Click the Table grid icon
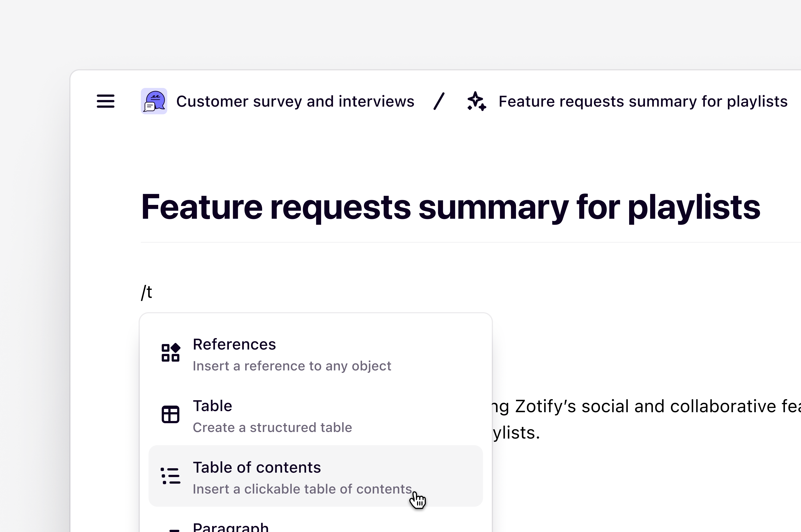Image resolution: width=801 pixels, height=532 pixels. click(171, 414)
